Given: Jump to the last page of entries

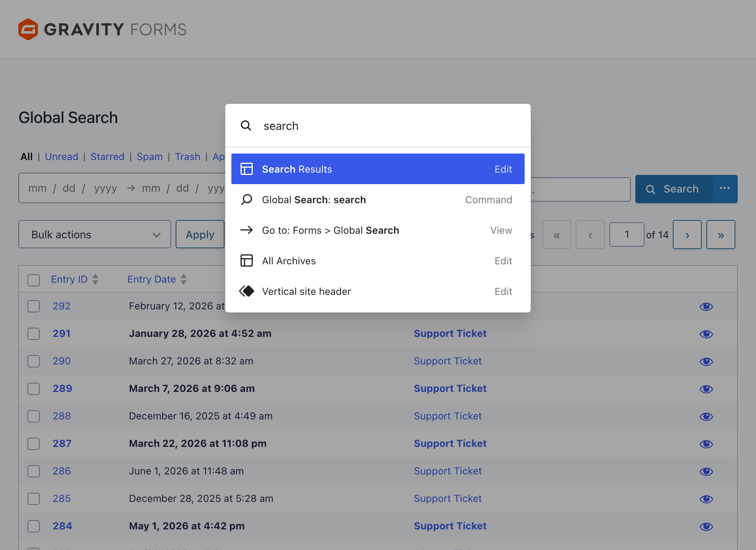Looking at the screenshot, I should [x=721, y=235].
